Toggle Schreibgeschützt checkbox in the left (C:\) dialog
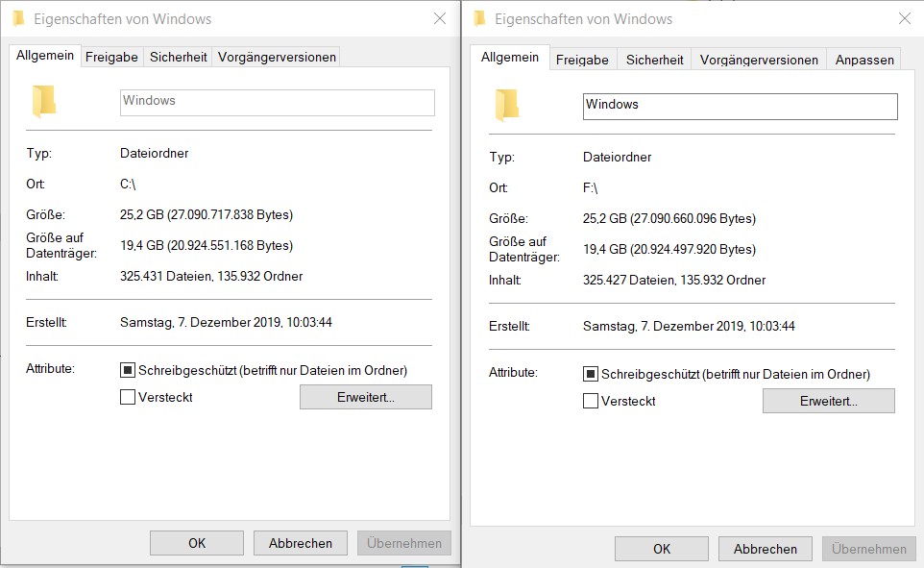This screenshot has width=924, height=568. 128,370
